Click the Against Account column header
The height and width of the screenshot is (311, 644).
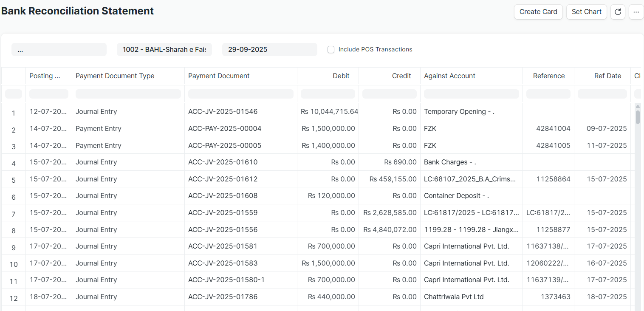[472, 76]
